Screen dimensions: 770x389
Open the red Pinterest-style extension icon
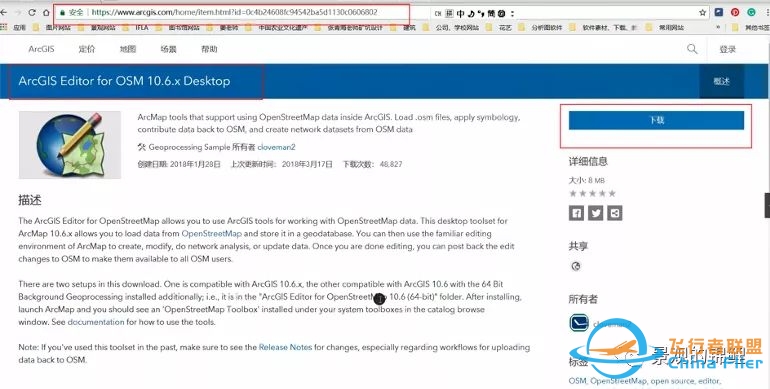735,12
